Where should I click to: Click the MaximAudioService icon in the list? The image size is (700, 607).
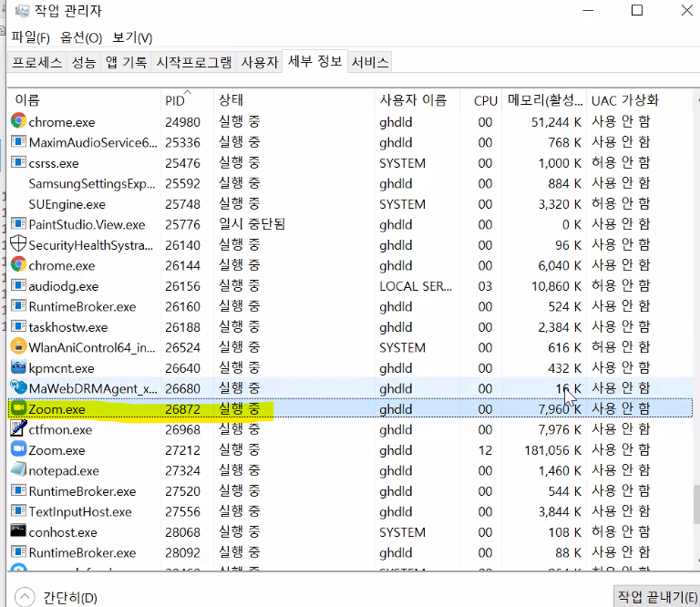point(18,141)
